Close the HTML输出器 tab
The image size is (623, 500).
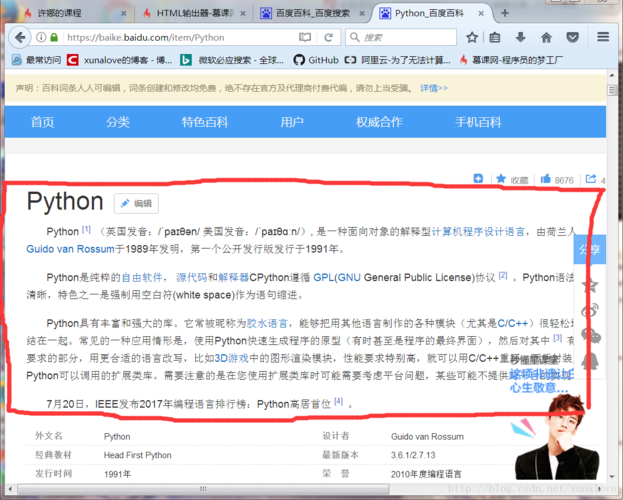(243, 14)
